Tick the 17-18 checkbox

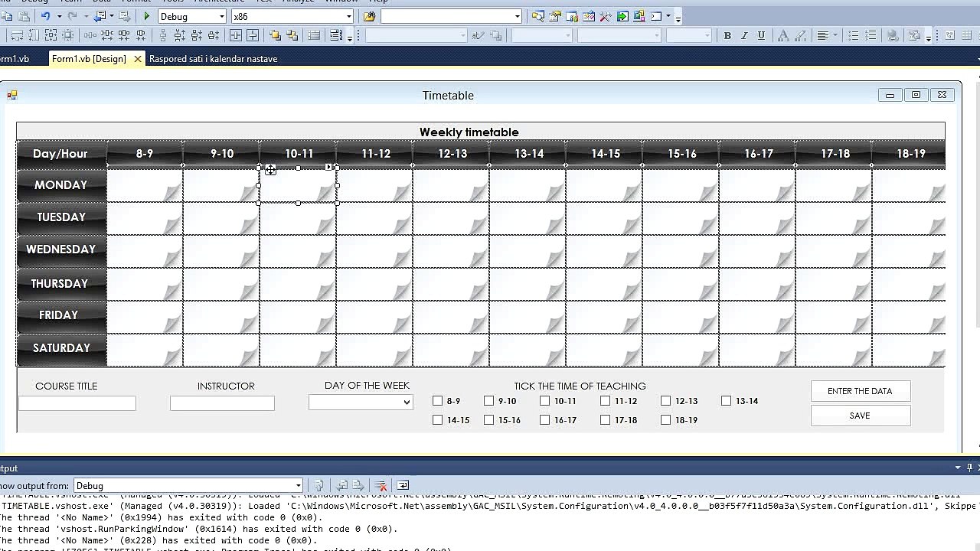(606, 419)
